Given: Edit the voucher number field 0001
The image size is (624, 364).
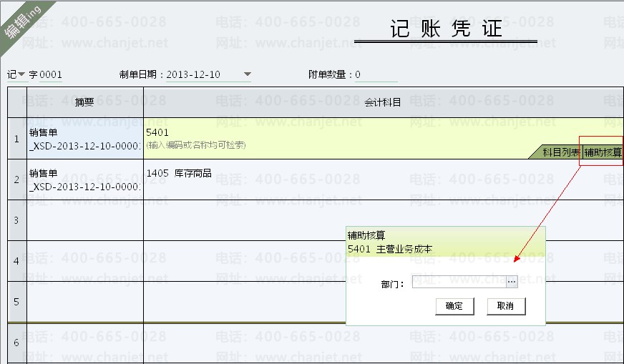Looking at the screenshot, I should (52, 74).
